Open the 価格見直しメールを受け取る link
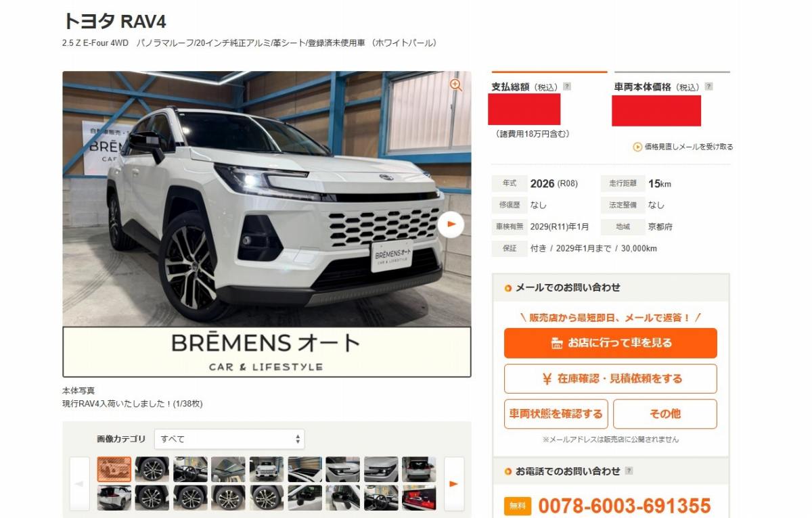Image resolution: width=812 pixels, height=518 pixels. [688, 147]
